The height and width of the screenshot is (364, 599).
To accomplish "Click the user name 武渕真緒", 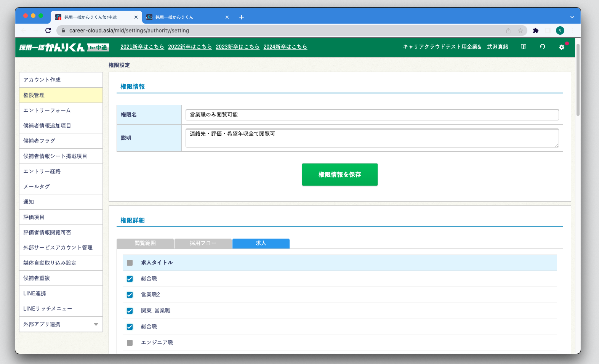I will coord(498,47).
